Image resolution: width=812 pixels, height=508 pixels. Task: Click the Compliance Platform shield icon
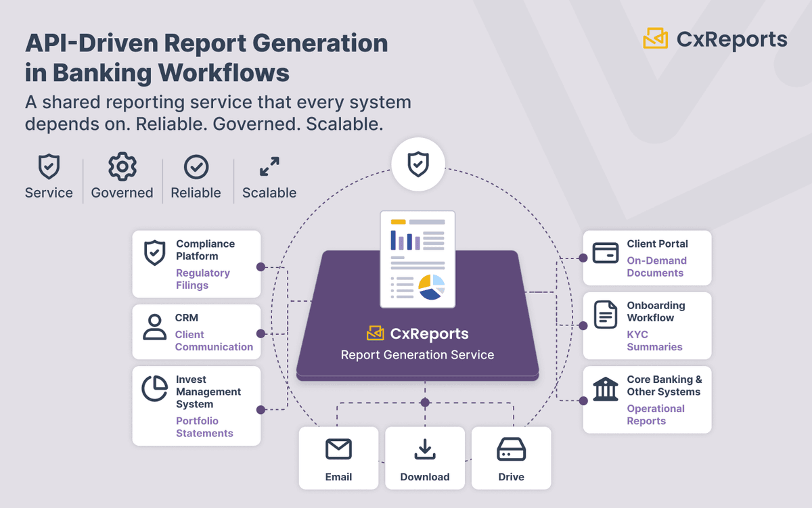coord(155,253)
